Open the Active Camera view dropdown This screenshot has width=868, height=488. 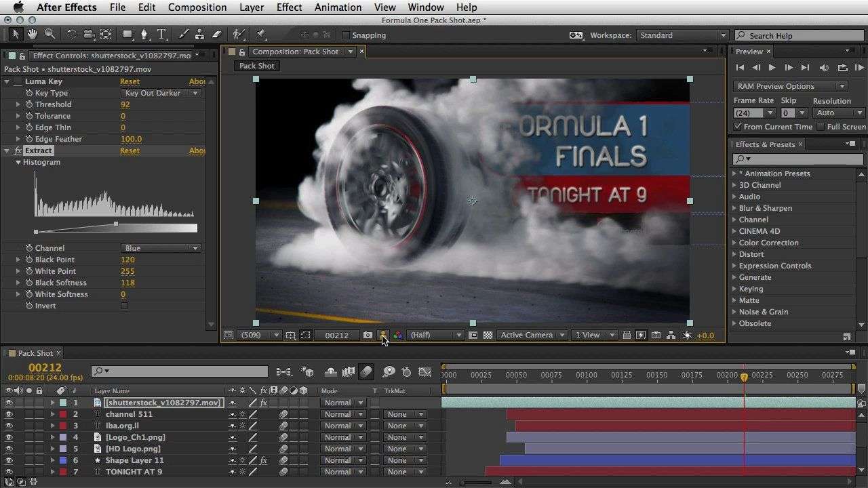532,334
